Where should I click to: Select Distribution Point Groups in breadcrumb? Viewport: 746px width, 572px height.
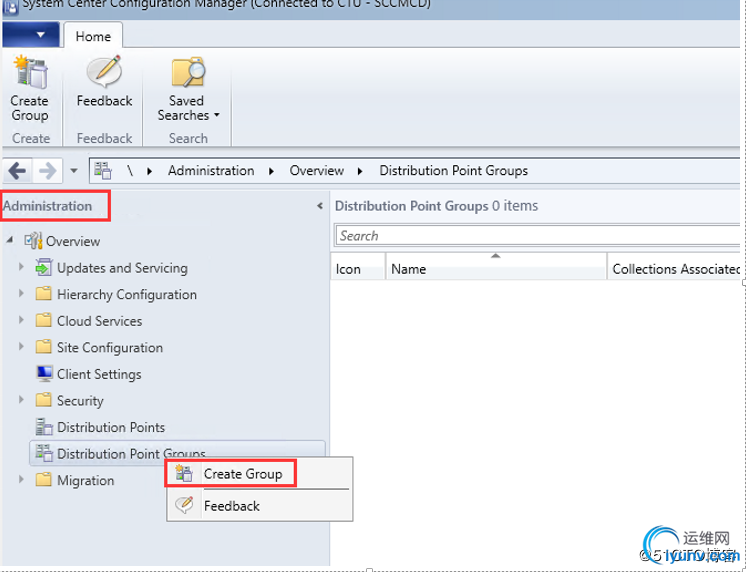click(x=453, y=170)
